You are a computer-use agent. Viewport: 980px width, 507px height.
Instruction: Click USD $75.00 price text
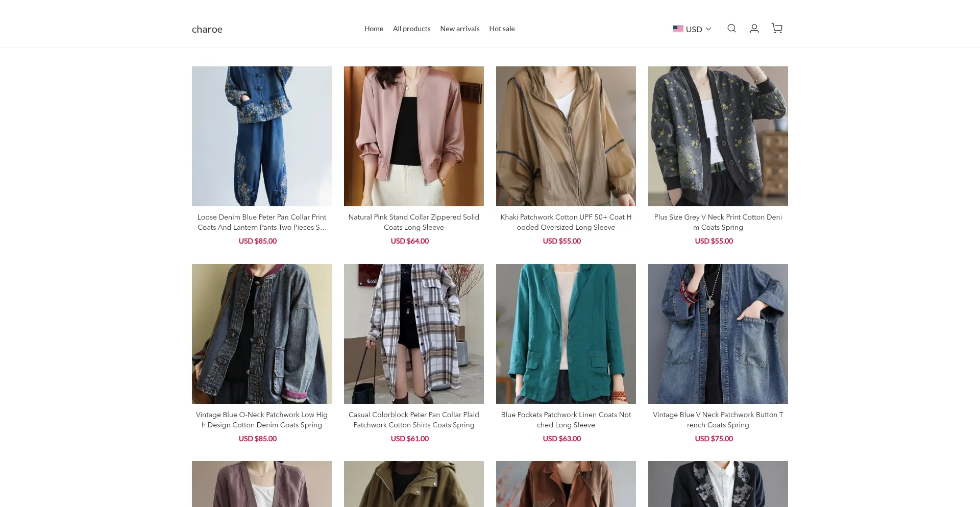coord(714,439)
